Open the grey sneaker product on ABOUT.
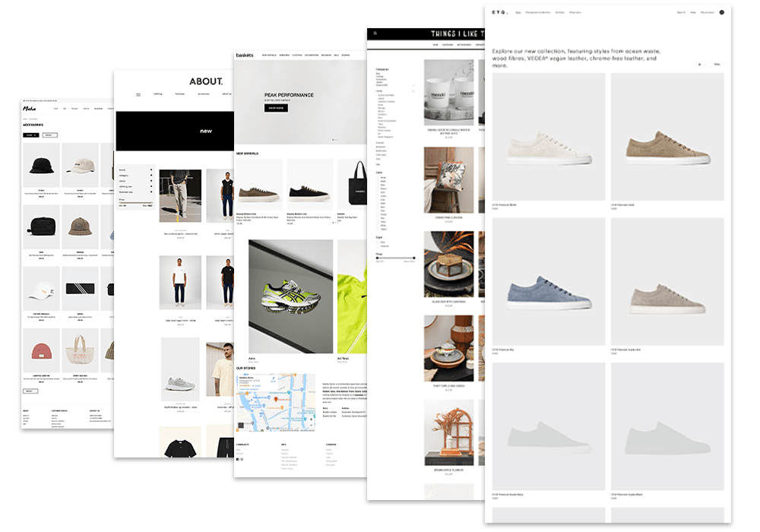Viewport: 760px width, 532px height. [180, 369]
